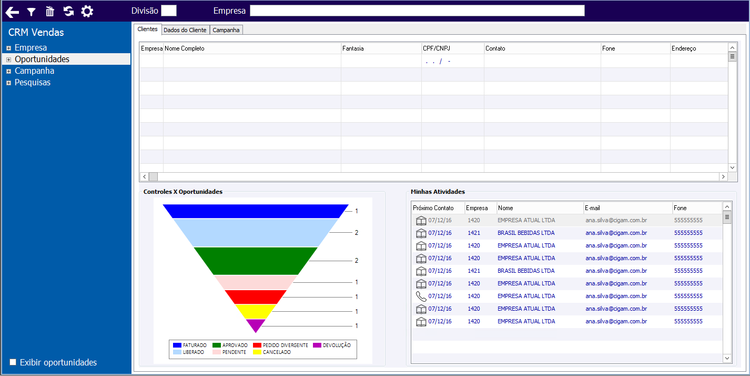Expand the Empresa tree node
750x376 pixels.
pos(9,48)
